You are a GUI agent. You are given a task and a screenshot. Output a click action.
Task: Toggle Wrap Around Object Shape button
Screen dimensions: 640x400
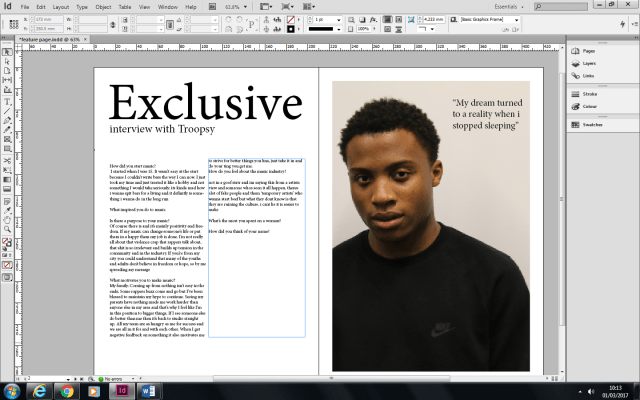point(387,29)
